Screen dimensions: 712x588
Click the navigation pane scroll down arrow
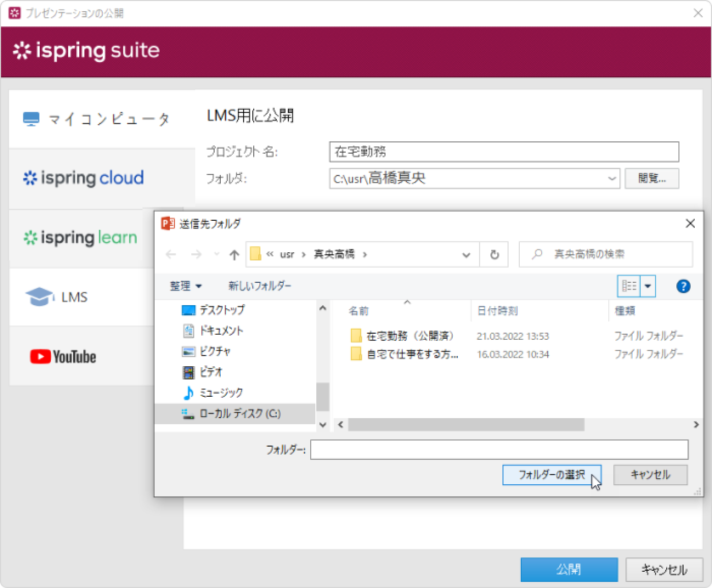(322, 425)
